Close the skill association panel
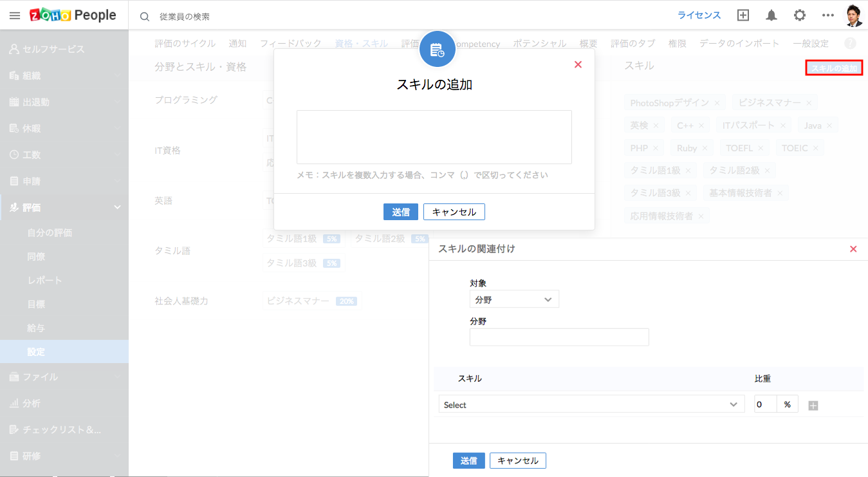 [x=853, y=249]
